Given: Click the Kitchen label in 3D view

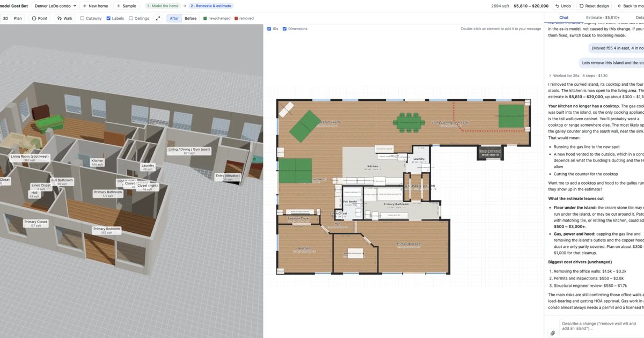Looking at the screenshot, I should click(x=97, y=162).
